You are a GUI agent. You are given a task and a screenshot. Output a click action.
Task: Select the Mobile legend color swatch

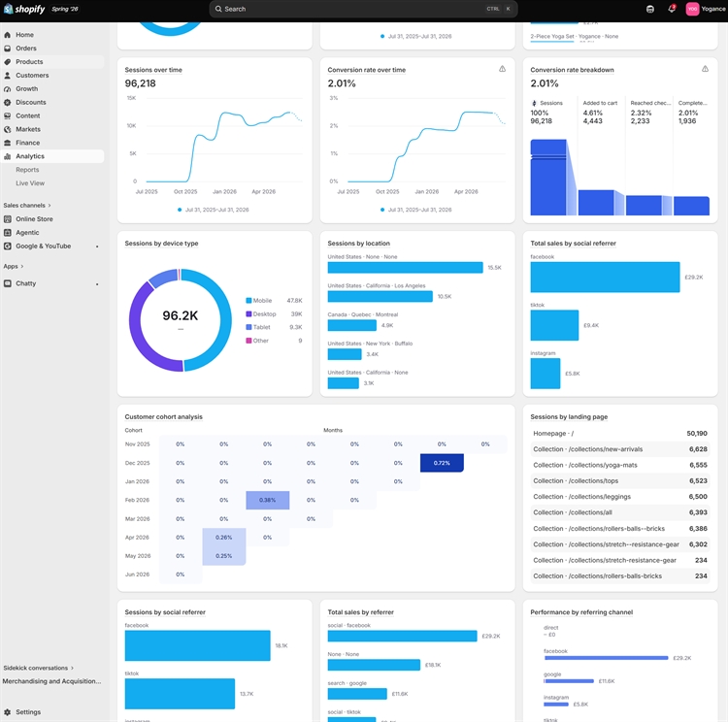pyautogui.click(x=248, y=301)
